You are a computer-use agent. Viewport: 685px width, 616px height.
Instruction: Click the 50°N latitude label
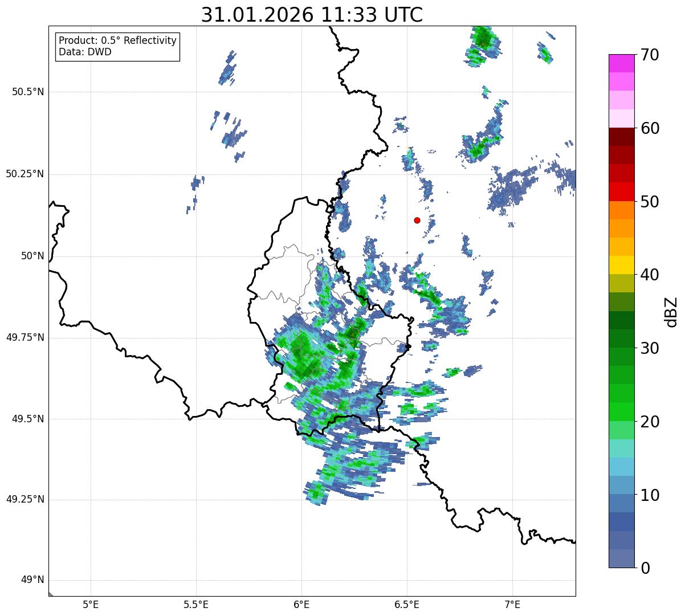pyautogui.click(x=32, y=256)
